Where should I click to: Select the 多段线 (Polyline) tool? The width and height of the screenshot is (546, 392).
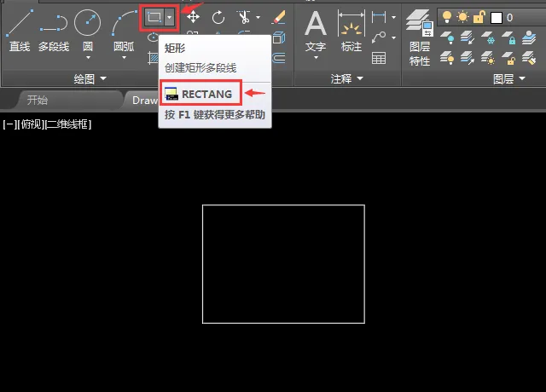(54, 32)
